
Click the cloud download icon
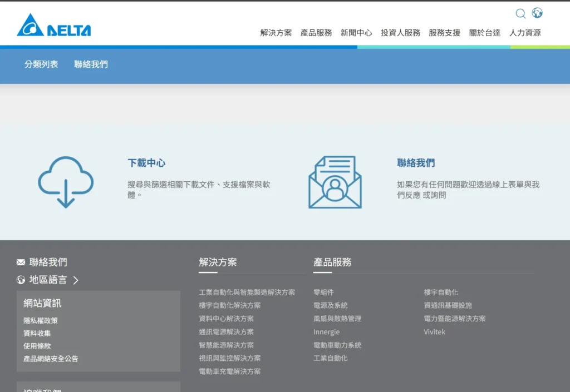pos(66,182)
